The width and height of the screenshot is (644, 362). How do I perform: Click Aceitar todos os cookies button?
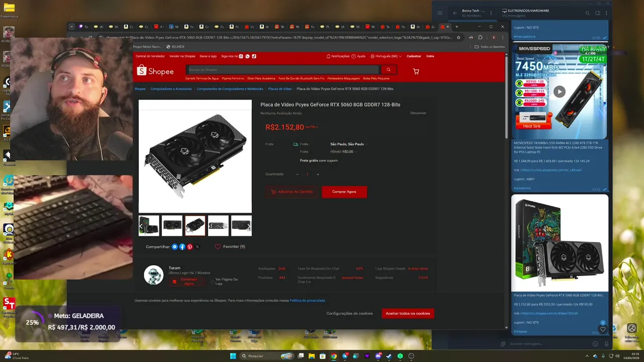(408, 313)
